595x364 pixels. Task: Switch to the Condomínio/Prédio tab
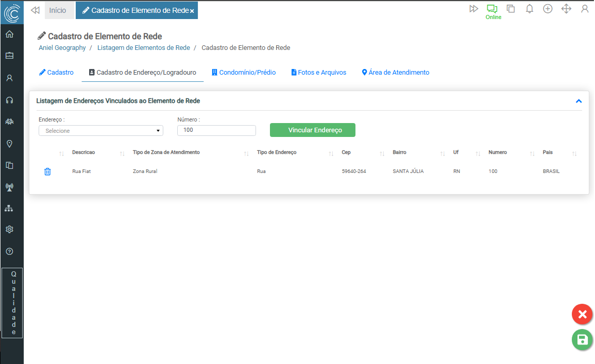(x=244, y=73)
